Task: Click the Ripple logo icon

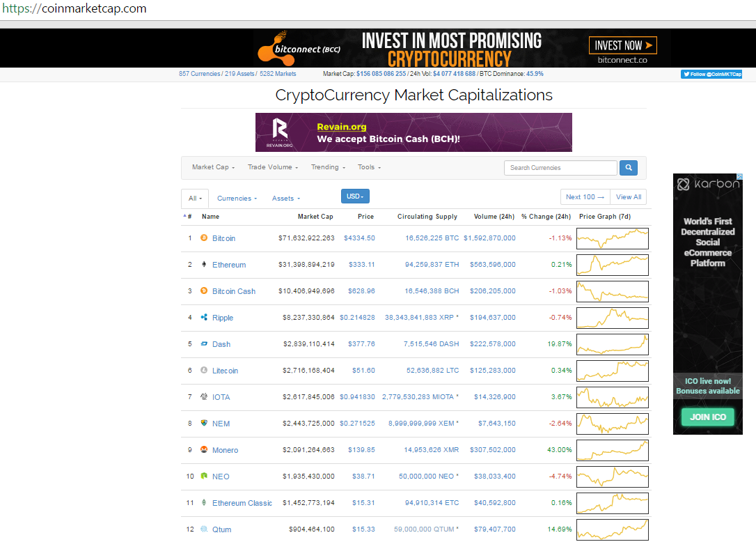Action: pyautogui.click(x=204, y=318)
